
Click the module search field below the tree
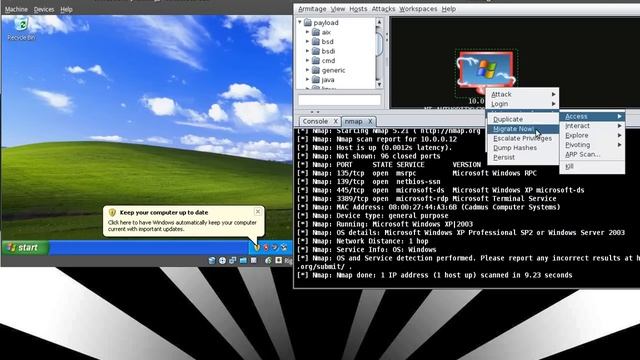click(x=340, y=100)
